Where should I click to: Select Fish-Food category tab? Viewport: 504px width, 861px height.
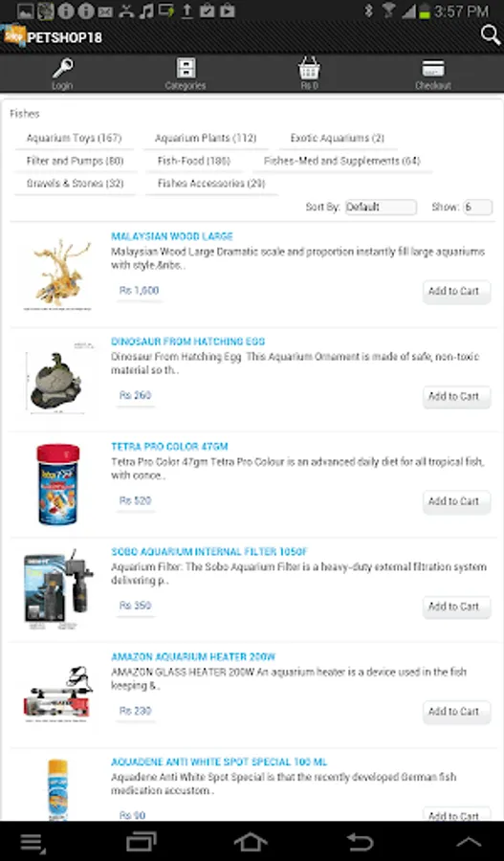click(194, 161)
